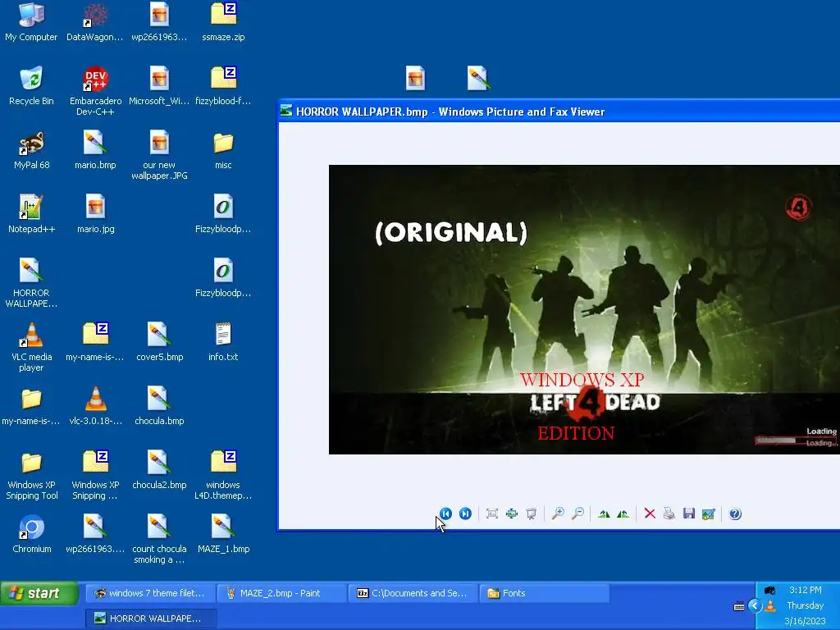Select the mario.jpg file icon
840x630 pixels.
point(95,214)
